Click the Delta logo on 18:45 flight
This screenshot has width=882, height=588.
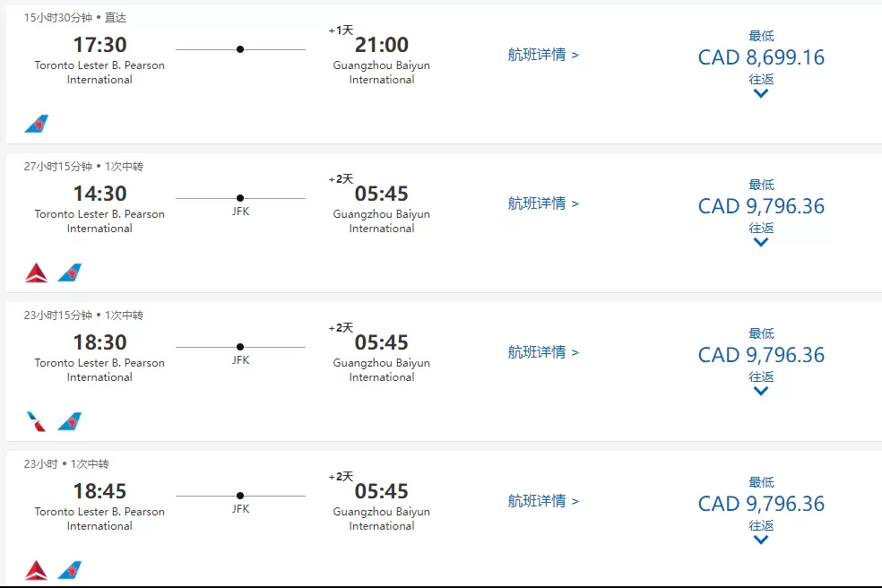pyautogui.click(x=37, y=571)
